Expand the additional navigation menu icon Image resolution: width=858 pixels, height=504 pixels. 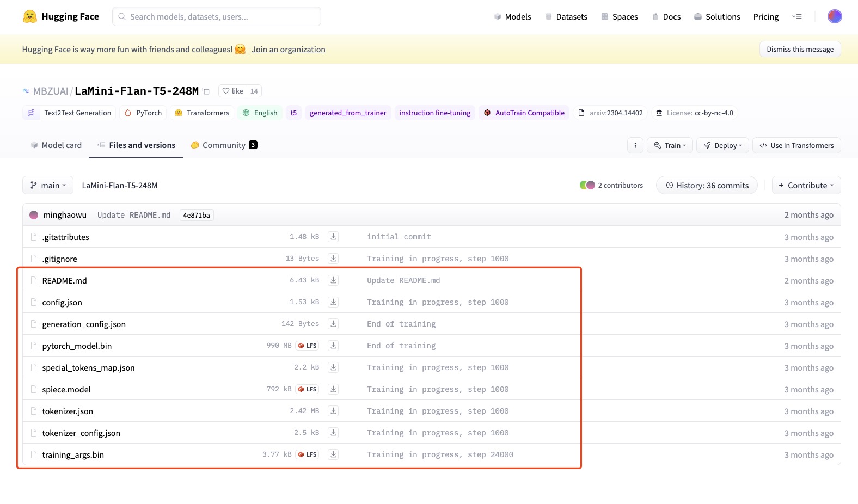point(796,17)
